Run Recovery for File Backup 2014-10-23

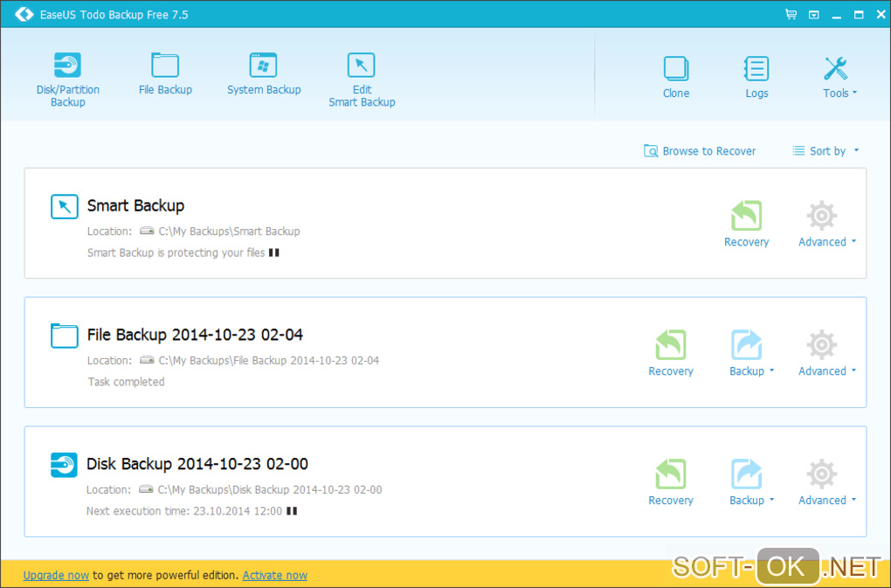(671, 353)
